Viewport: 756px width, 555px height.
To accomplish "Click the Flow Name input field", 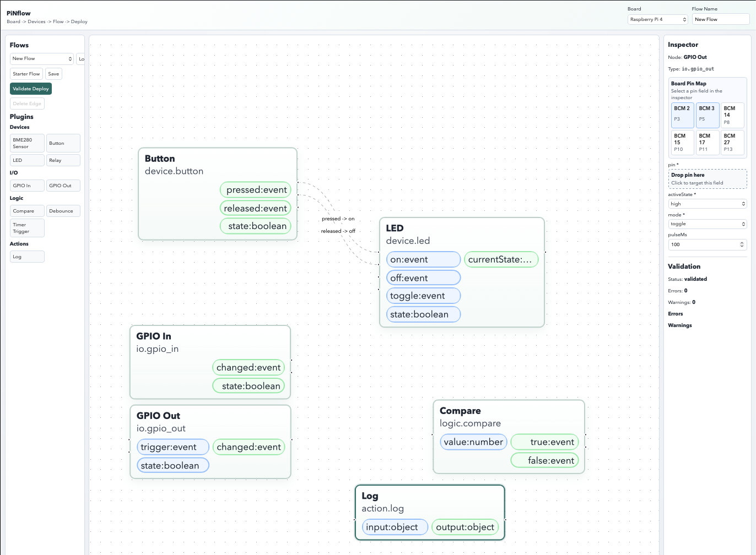I will [x=721, y=19].
